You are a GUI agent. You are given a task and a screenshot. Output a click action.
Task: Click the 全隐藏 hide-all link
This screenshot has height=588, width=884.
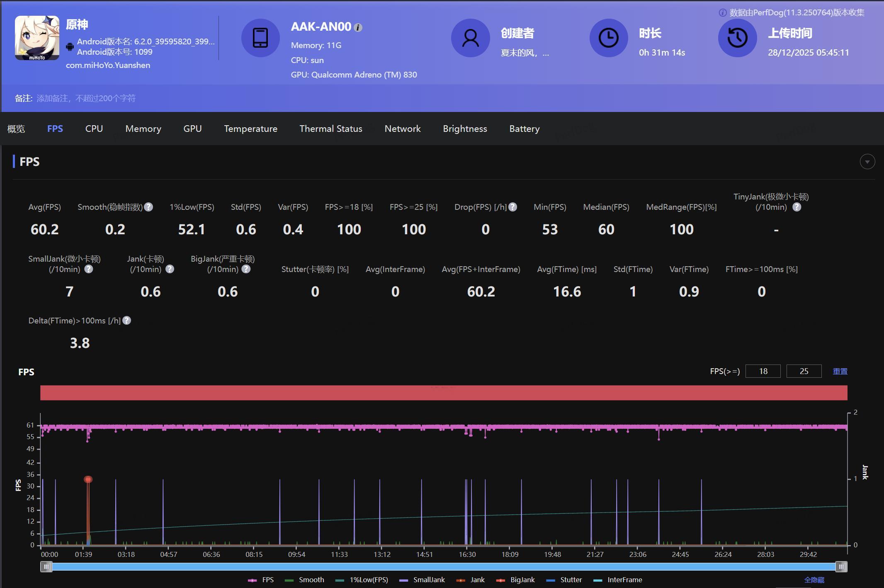814,580
